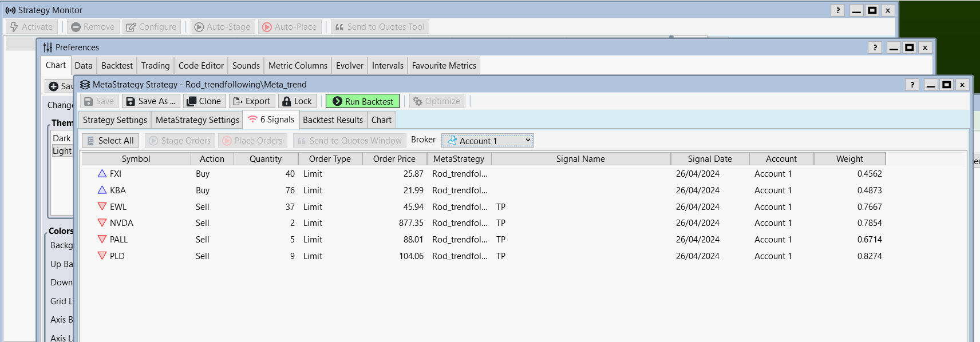Click the Run Backtest button
Screen dimensions: 980x342
[362, 101]
